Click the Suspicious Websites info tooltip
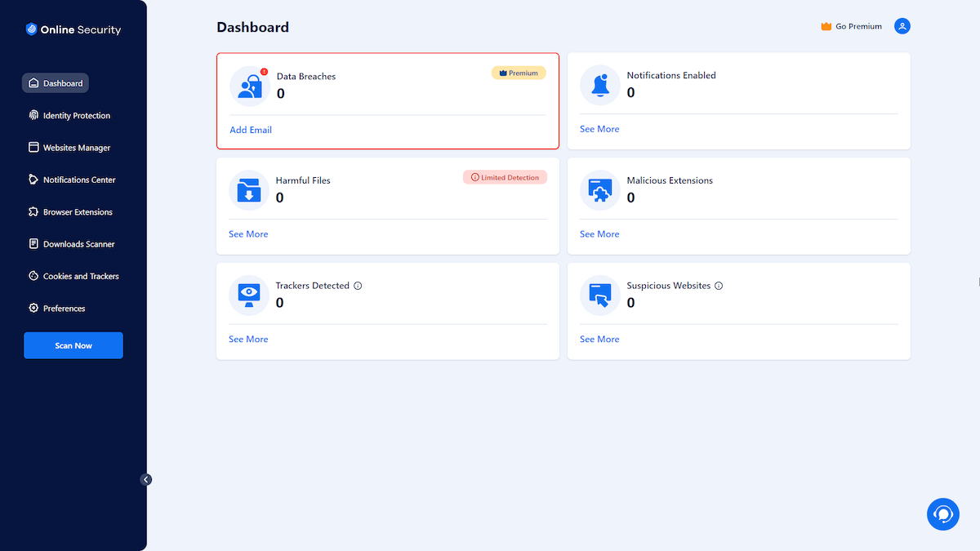The image size is (980, 551). point(718,286)
